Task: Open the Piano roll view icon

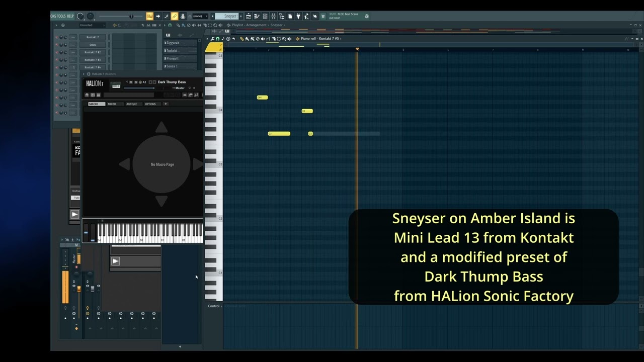Action: coord(257,16)
